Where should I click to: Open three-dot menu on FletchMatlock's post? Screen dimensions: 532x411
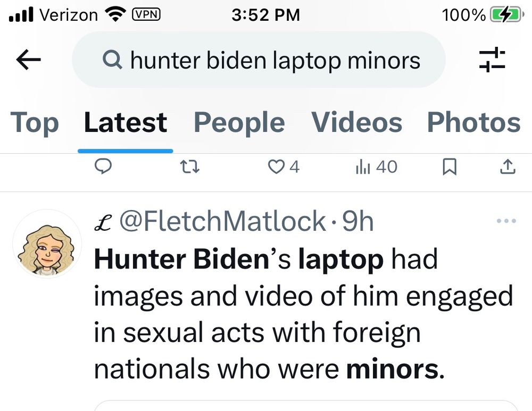[x=505, y=221]
